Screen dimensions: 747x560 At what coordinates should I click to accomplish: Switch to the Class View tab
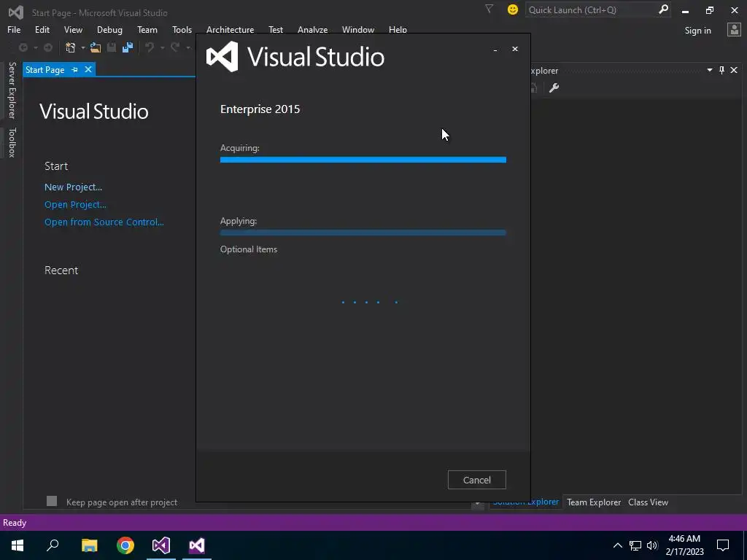pyautogui.click(x=648, y=502)
